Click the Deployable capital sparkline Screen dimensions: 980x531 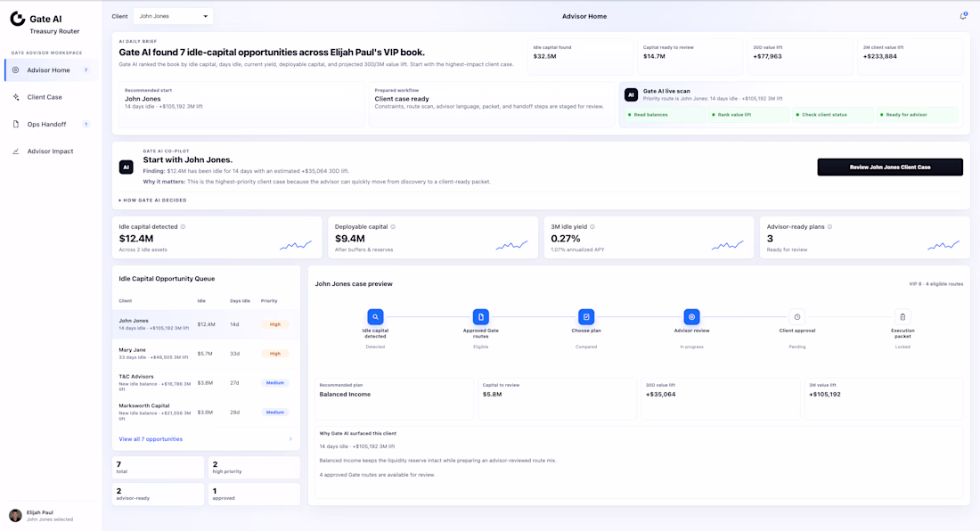click(x=512, y=246)
